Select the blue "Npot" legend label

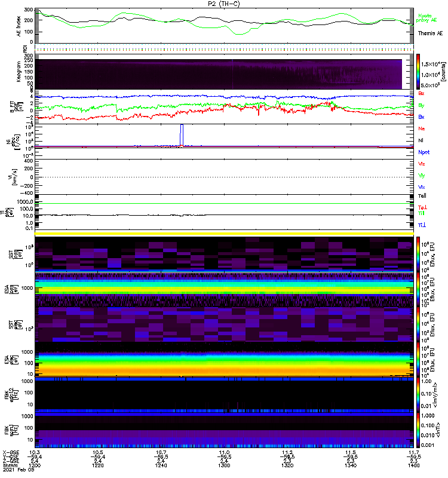pyautogui.click(x=424, y=152)
